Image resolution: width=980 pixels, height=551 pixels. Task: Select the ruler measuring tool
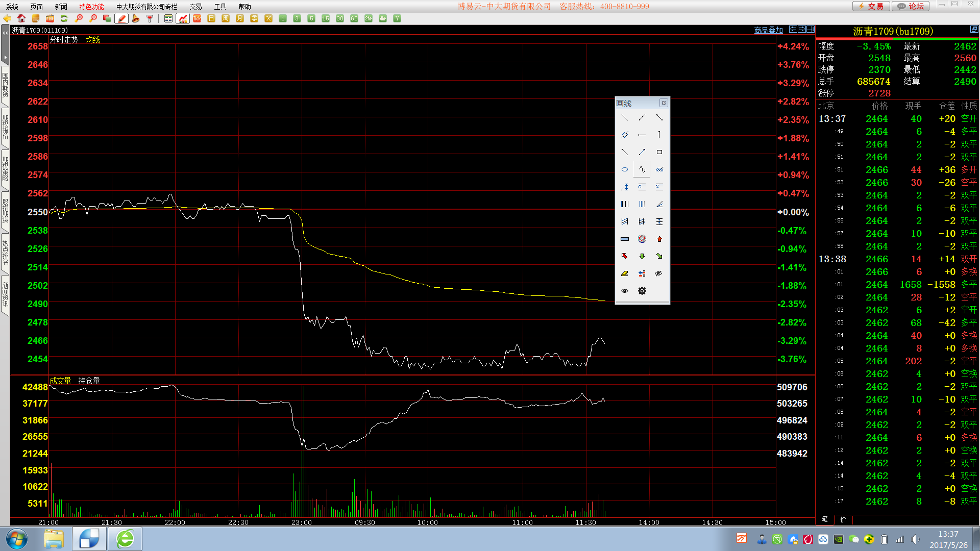624,239
